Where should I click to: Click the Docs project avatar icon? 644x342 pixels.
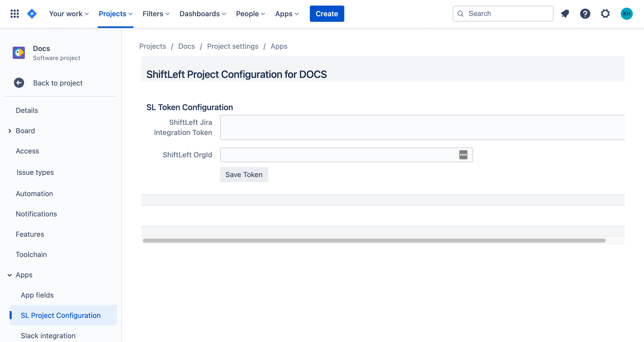[19, 53]
